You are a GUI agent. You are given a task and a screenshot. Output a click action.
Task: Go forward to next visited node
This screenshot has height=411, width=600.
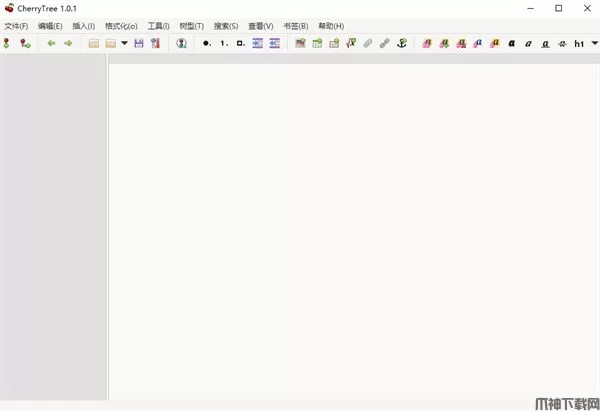pyautogui.click(x=68, y=43)
